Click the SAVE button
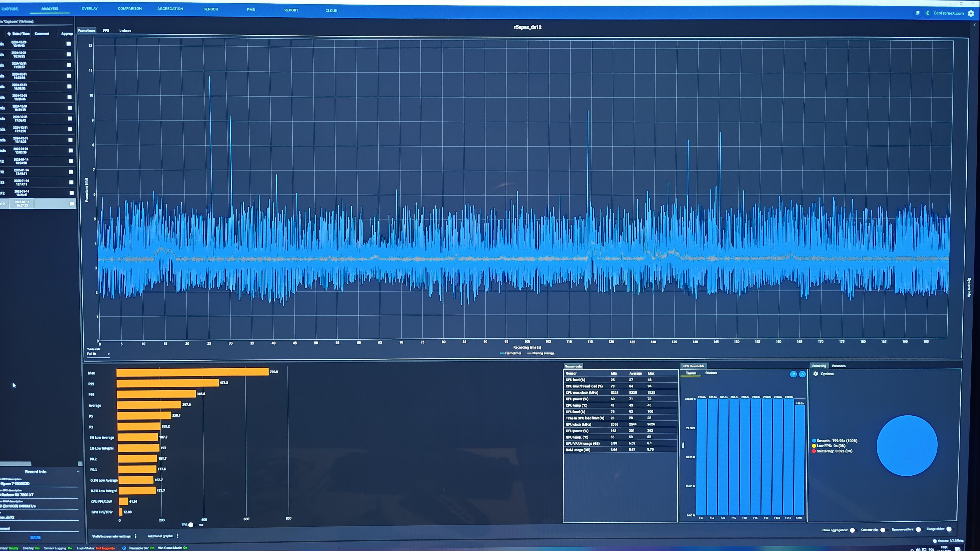The width and height of the screenshot is (980, 551). coord(35,537)
